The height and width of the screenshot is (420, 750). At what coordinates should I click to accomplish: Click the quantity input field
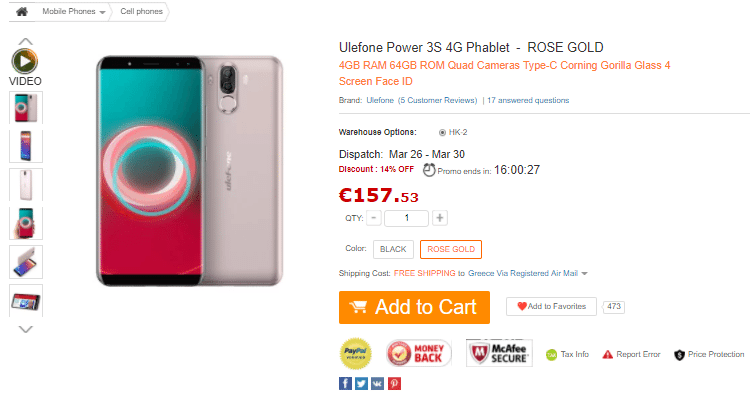pos(407,218)
